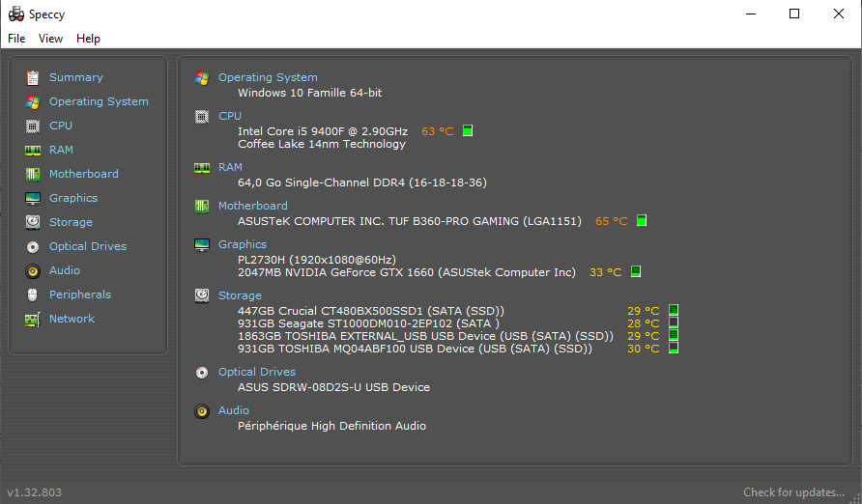Select Storage section label in the sidebar
Screen dimensions: 862x504
pyautogui.click(x=71, y=222)
